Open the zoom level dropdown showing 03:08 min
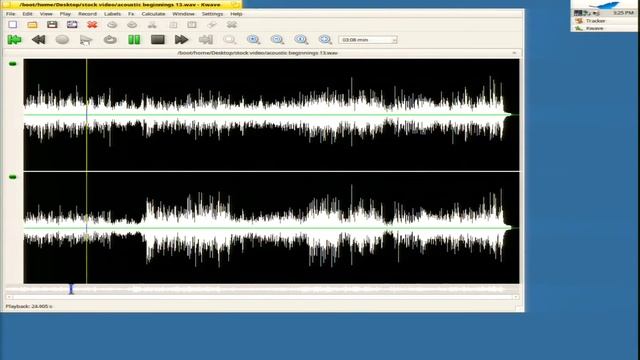This screenshot has width=640, height=360. tap(368, 40)
